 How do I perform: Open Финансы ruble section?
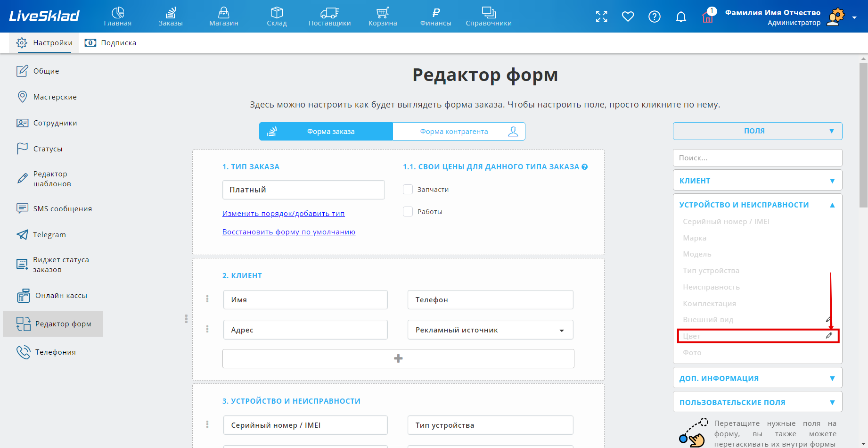pyautogui.click(x=436, y=17)
